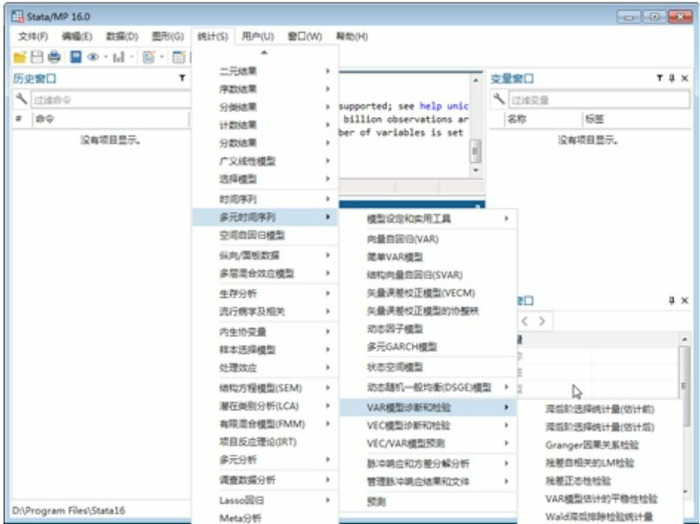Close the lower right properties panel with its X

[x=684, y=300]
